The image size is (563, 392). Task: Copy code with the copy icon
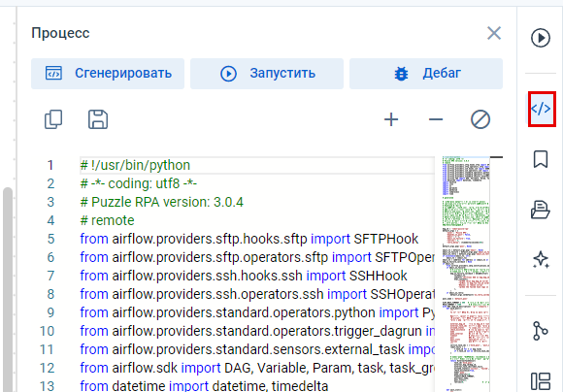[53, 119]
